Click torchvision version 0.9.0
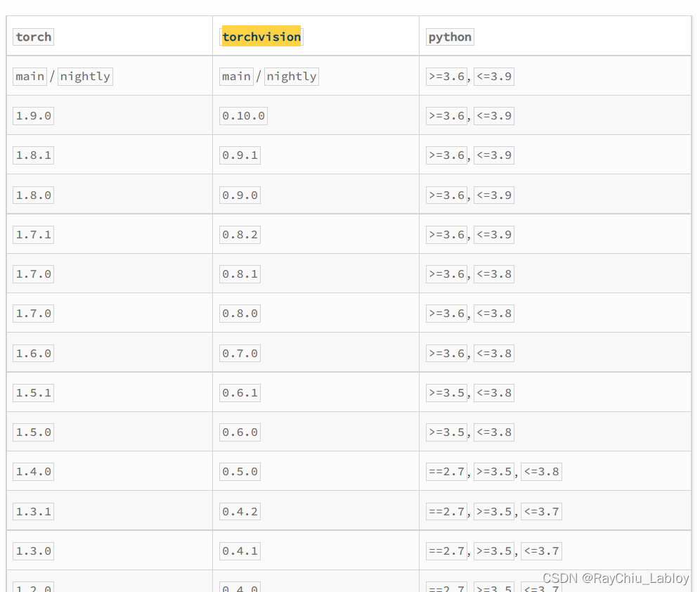 coord(240,195)
